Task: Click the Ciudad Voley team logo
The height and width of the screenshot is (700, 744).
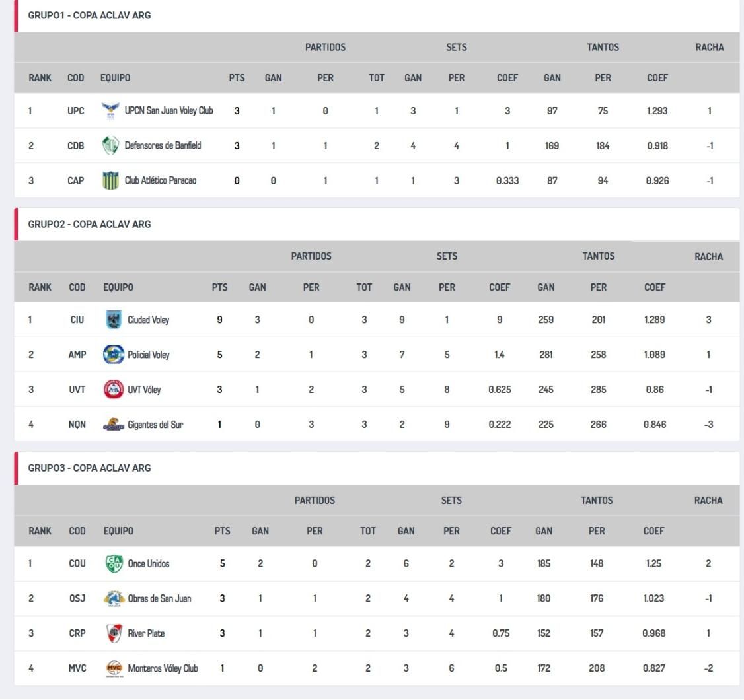Action: click(114, 320)
